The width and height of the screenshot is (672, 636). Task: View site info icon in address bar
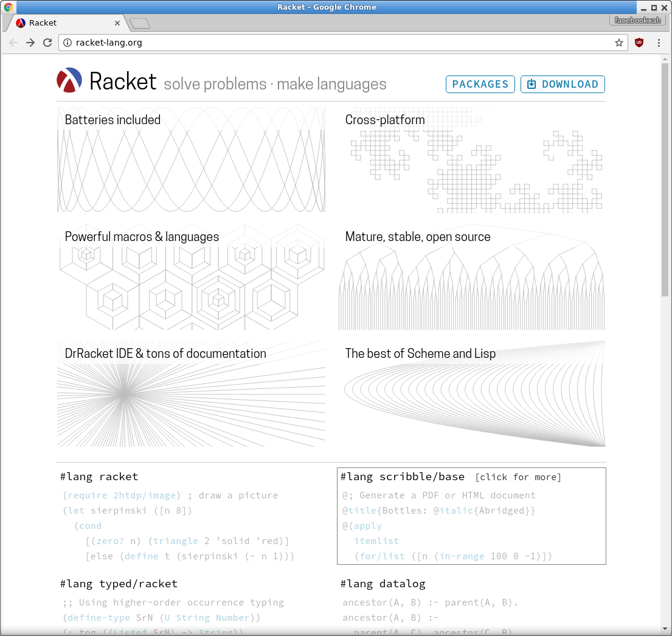click(x=68, y=43)
